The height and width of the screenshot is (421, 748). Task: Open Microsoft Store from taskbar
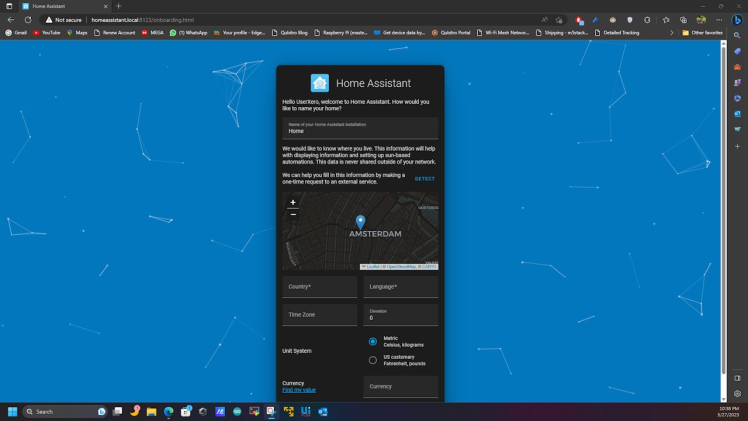pos(186,411)
